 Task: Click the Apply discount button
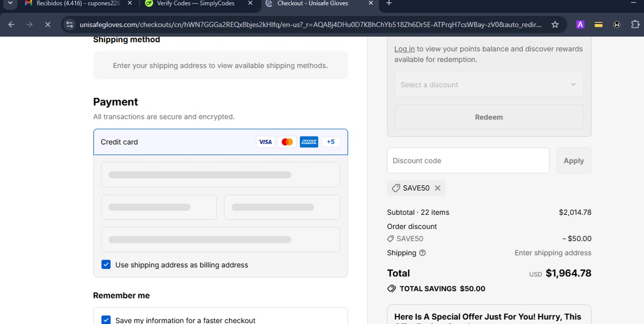[574, 160]
